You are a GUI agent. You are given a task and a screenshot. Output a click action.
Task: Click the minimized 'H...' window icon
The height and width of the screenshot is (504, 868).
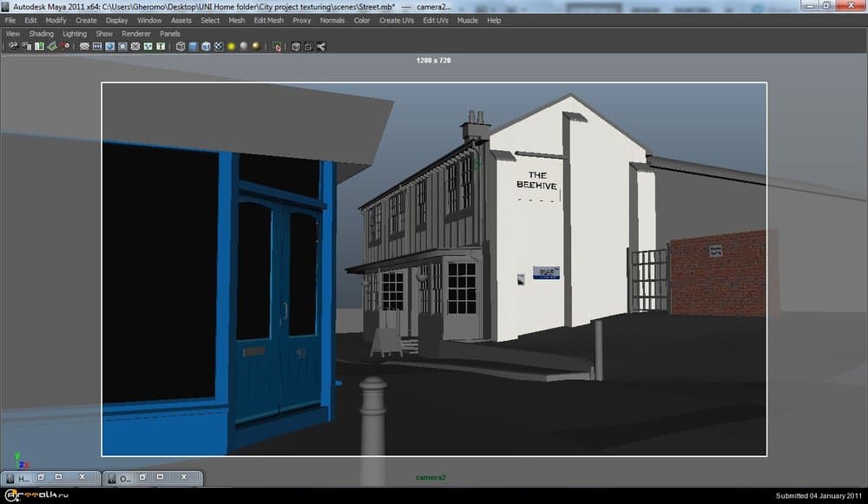10,479
